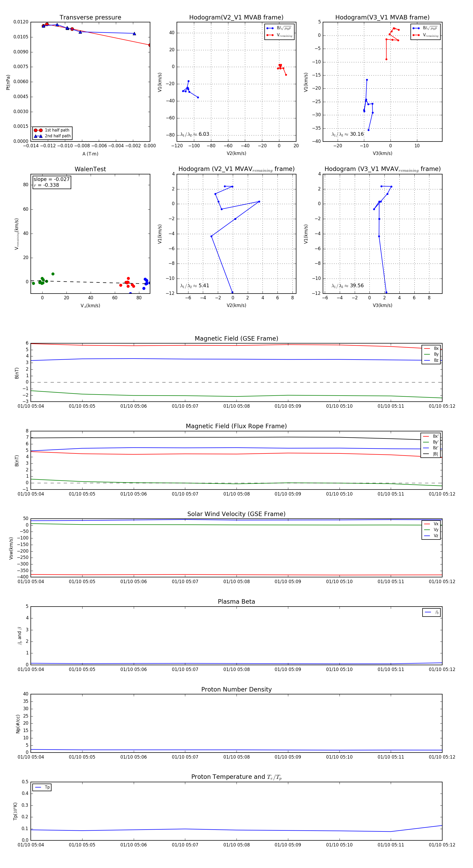The image size is (473, 868).
Task: Click the 'Np(#/cc)' y-axis label
Action: [18, 724]
